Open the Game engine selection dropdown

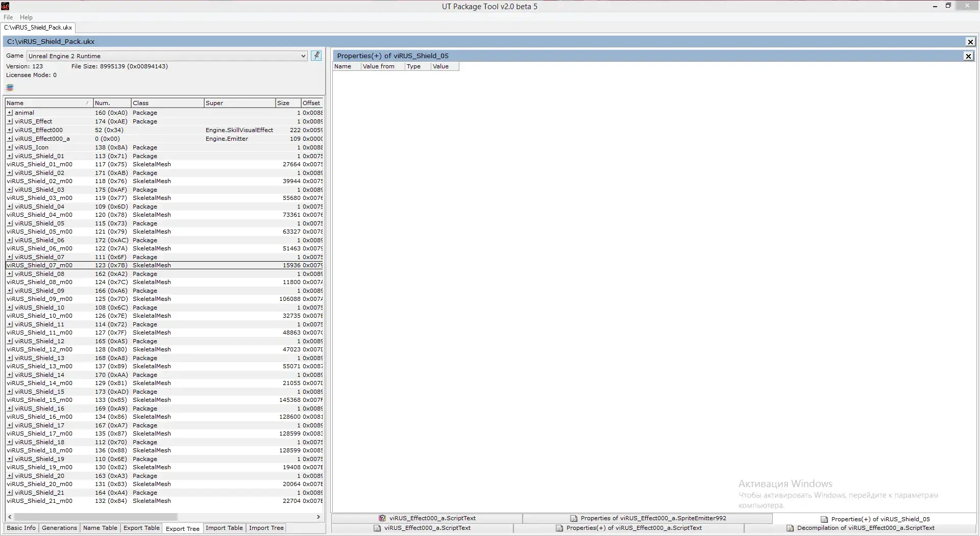pos(167,56)
